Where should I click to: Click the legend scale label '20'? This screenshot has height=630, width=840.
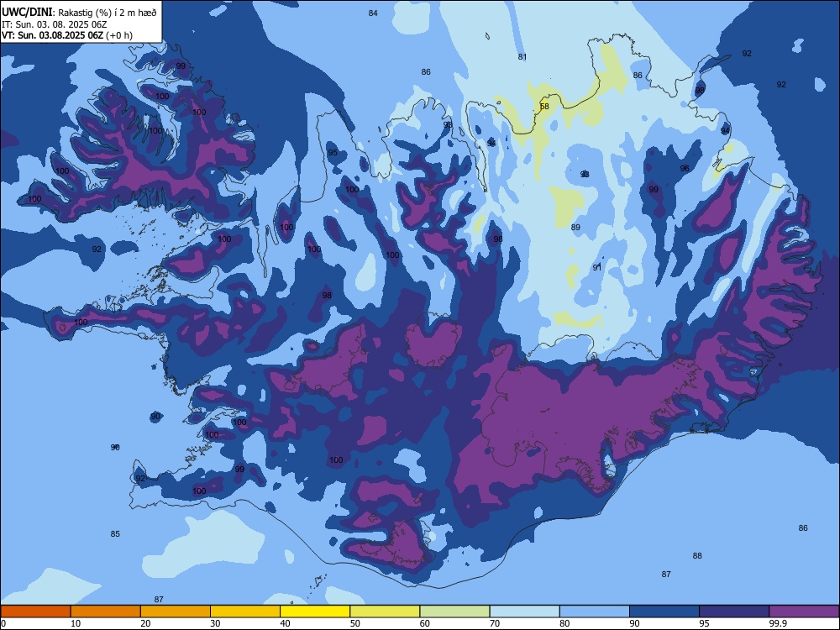click(145, 623)
